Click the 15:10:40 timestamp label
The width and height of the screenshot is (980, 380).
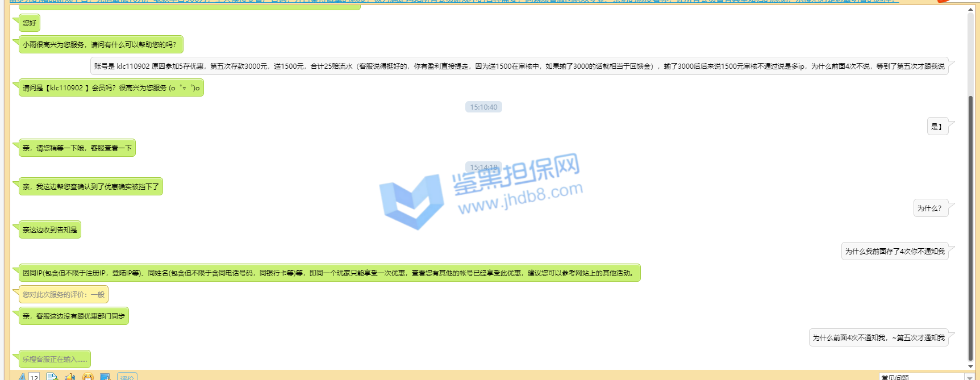click(x=483, y=107)
